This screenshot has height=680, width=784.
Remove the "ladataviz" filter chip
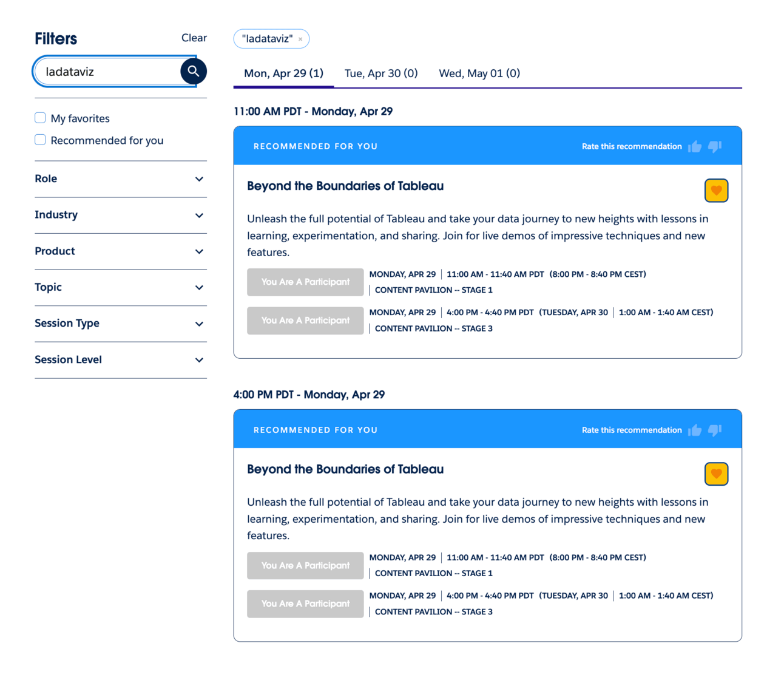click(x=300, y=39)
